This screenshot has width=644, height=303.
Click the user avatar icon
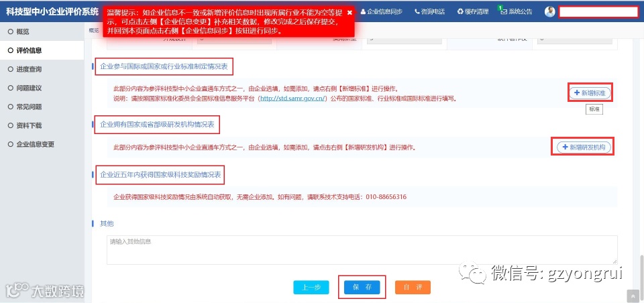click(550, 12)
